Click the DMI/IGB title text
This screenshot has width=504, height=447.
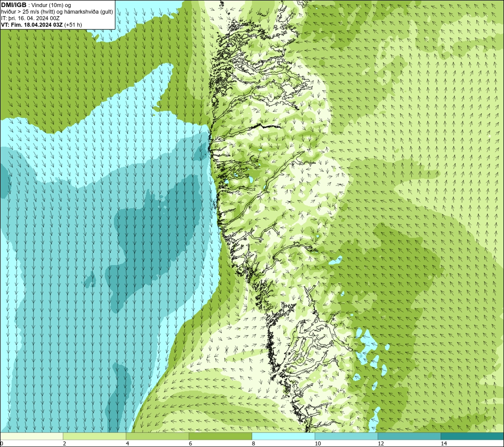tap(14, 5)
